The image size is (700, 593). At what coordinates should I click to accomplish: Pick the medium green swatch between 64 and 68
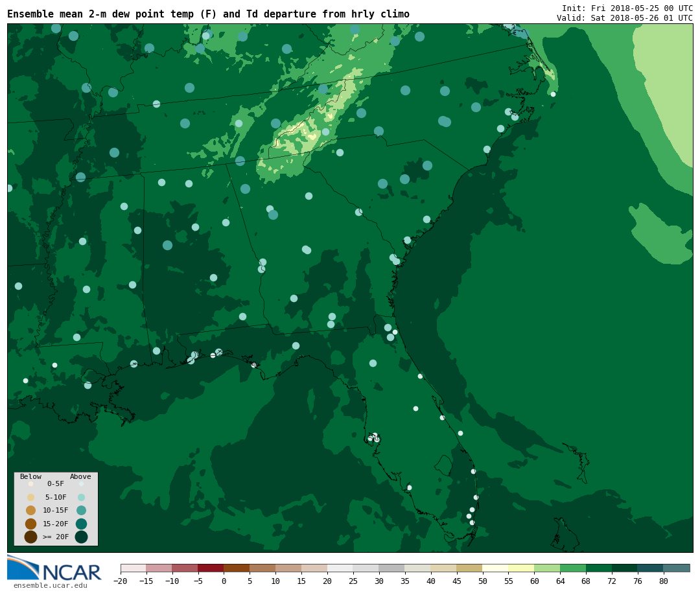573,568
